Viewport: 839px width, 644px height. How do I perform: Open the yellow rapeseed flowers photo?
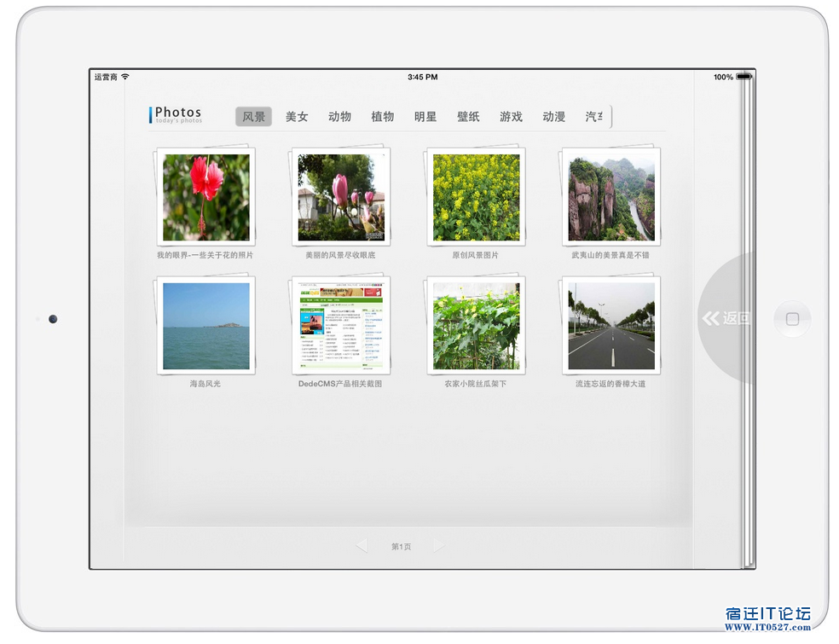click(x=477, y=198)
